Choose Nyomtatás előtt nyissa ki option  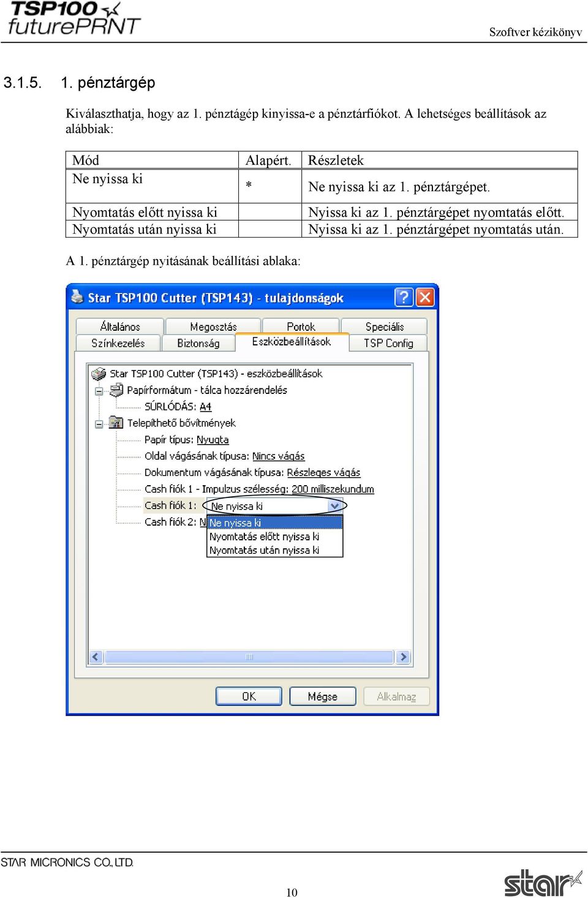tap(275, 537)
